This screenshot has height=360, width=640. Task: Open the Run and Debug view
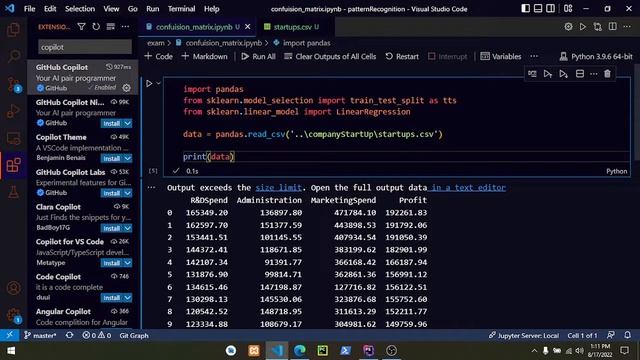coord(13,111)
